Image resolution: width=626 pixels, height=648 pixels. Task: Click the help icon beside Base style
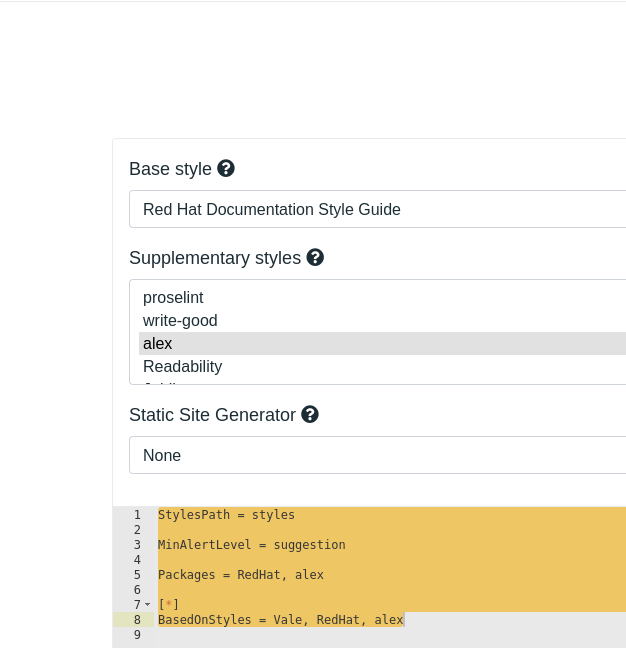tap(226, 168)
